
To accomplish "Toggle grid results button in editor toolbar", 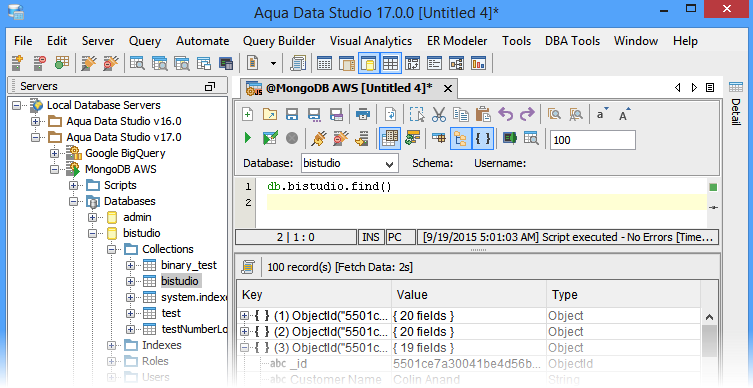I will pos(389,139).
